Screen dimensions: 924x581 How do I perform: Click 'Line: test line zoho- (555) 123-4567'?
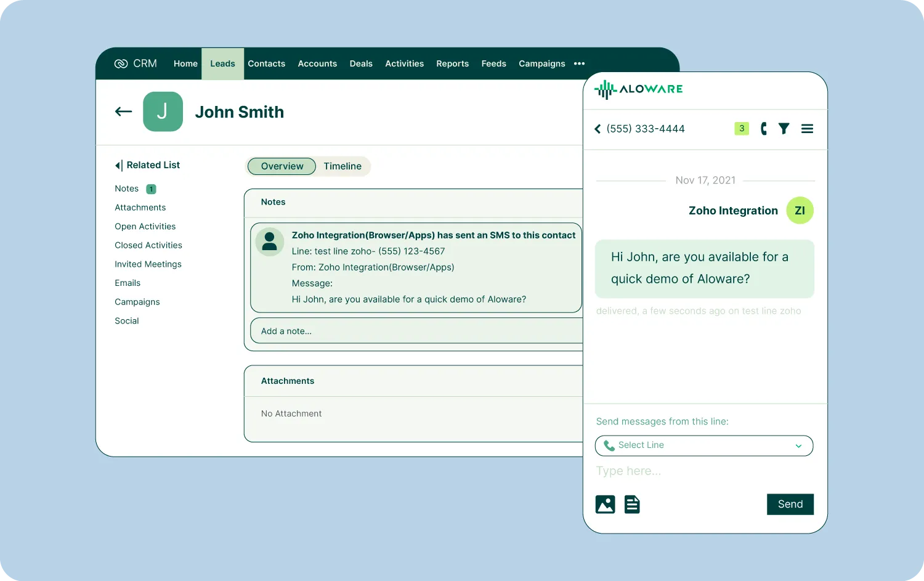coord(368,251)
